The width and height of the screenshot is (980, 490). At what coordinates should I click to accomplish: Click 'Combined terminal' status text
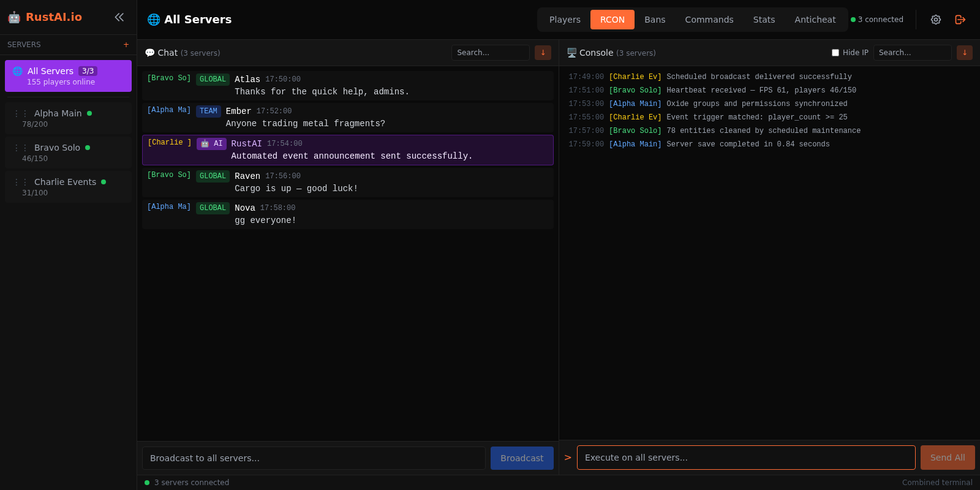[937, 483]
